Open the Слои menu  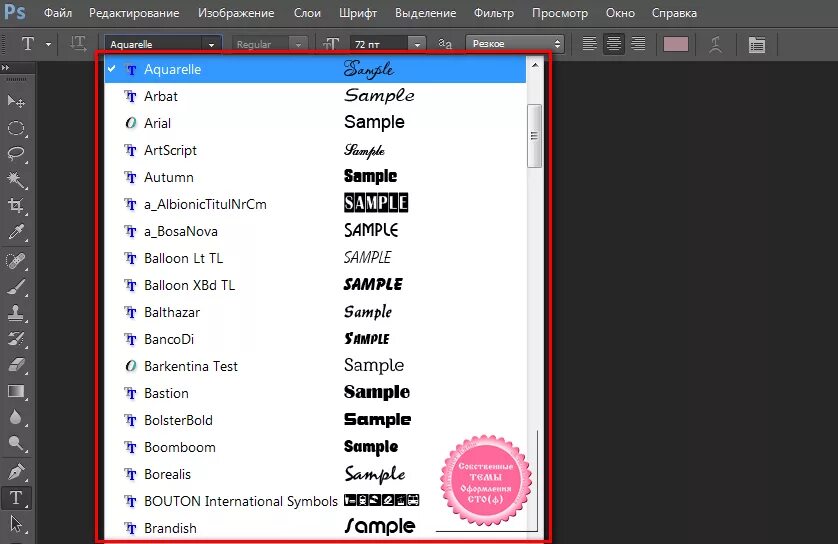coord(307,13)
